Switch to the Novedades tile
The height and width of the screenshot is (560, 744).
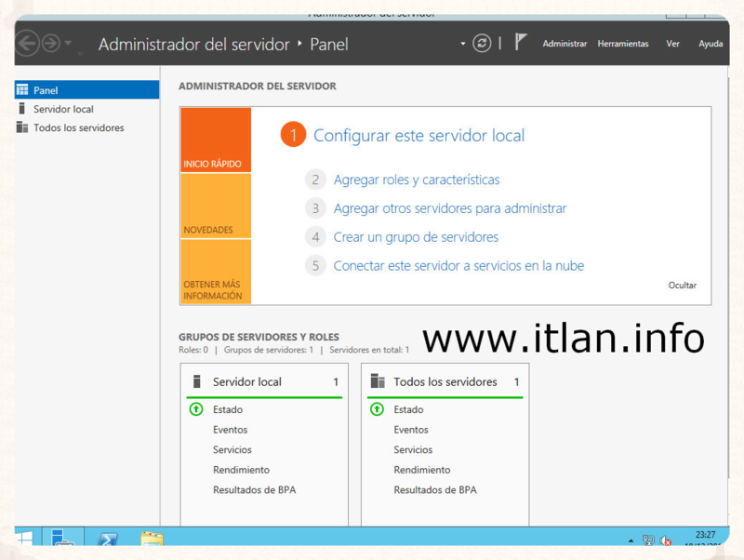(x=215, y=207)
